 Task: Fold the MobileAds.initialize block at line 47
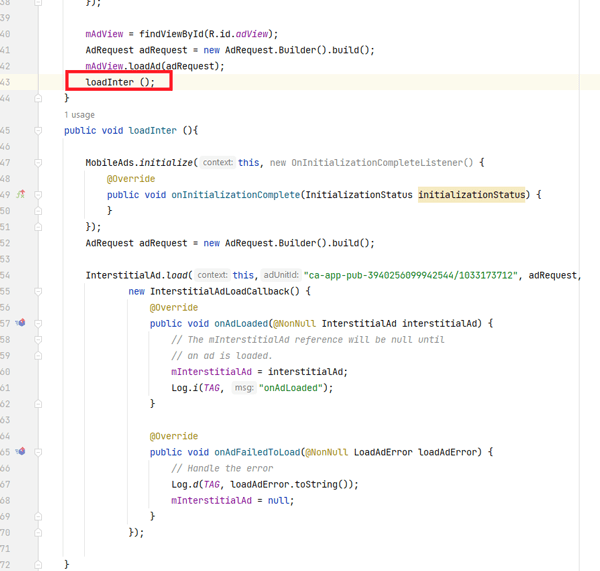tap(38, 163)
